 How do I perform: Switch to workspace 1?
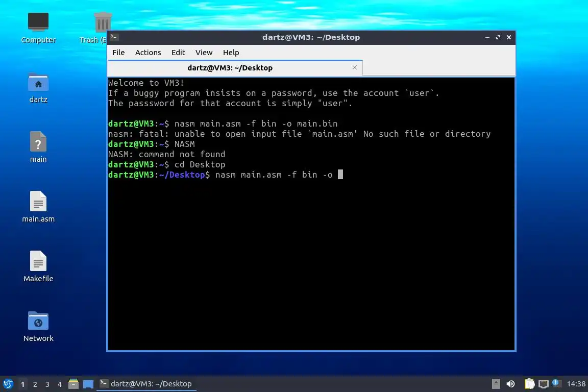pyautogui.click(x=22, y=384)
